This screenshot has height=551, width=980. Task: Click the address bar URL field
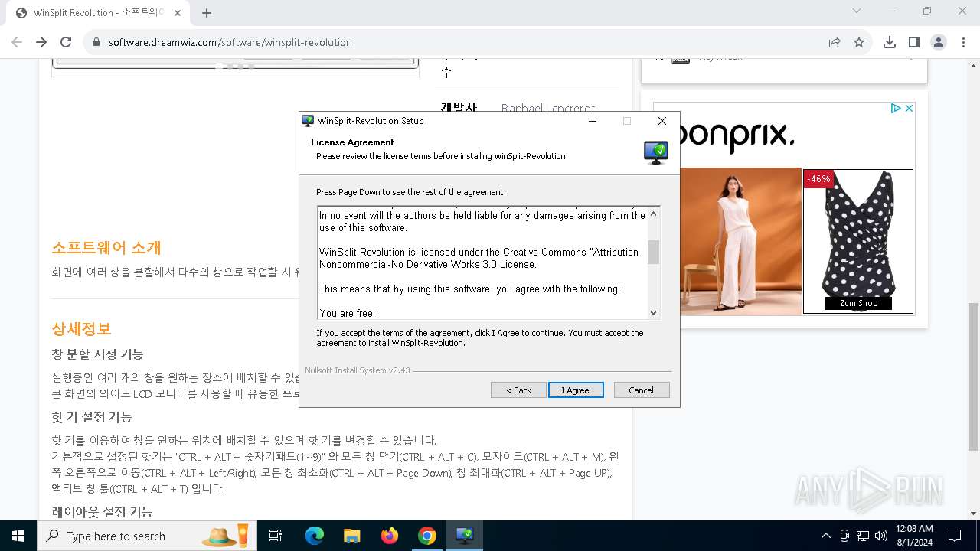pyautogui.click(x=459, y=42)
